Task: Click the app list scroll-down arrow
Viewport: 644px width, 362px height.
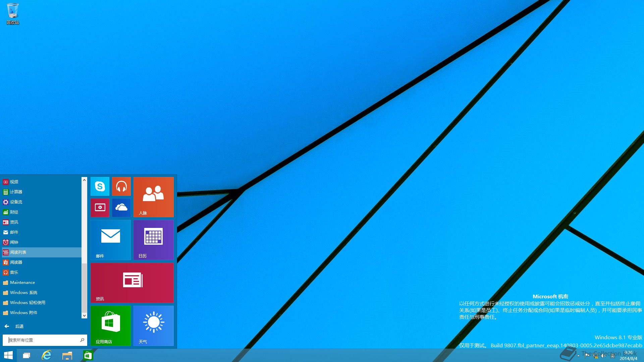Action: 84,315
